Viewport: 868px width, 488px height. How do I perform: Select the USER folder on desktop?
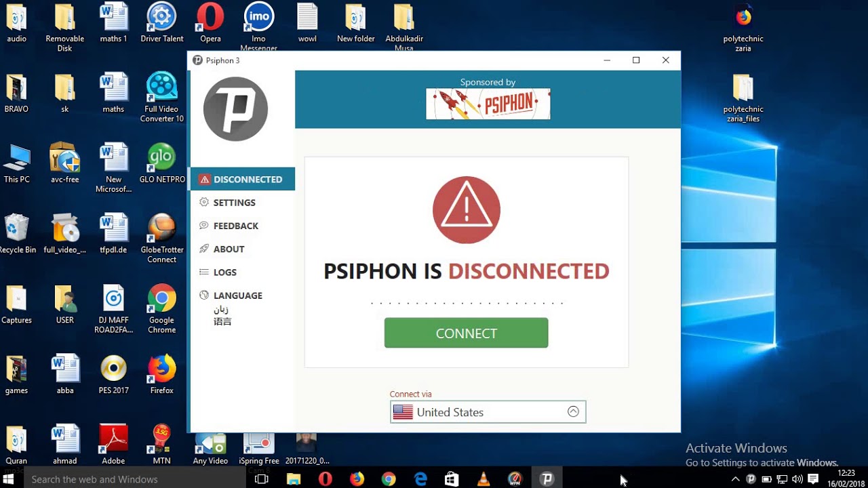65,304
